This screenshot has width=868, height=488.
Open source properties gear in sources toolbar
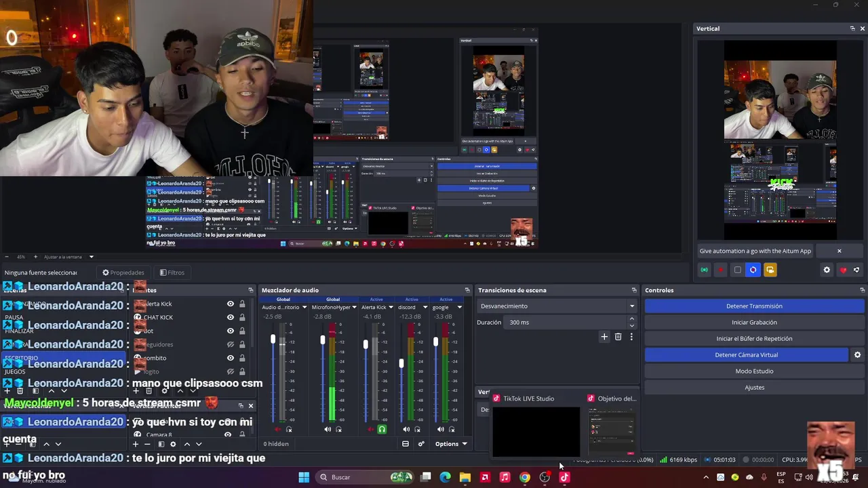point(164,390)
